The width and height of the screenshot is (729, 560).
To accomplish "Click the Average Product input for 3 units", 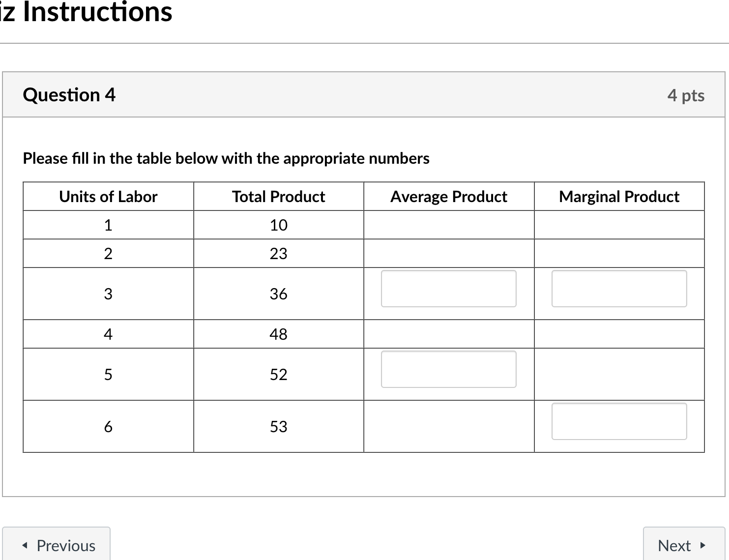I will [448, 289].
